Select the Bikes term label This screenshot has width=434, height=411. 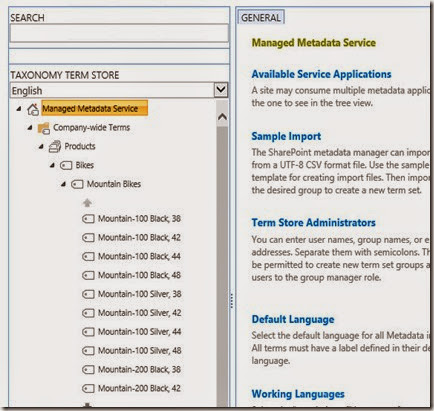pyautogui.click(x=85, y=165)
